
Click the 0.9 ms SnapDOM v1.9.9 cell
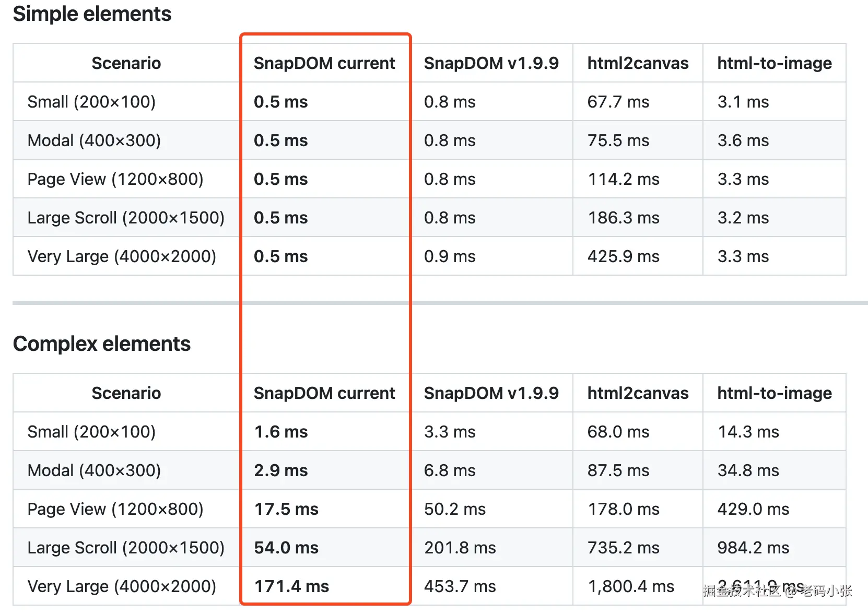click(x=450, y=256)
